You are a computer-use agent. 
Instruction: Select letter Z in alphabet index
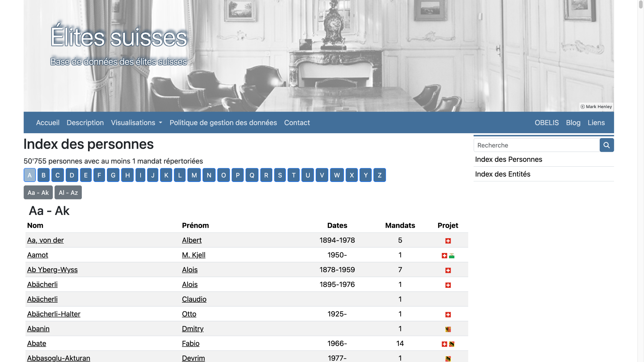(380, 175)
